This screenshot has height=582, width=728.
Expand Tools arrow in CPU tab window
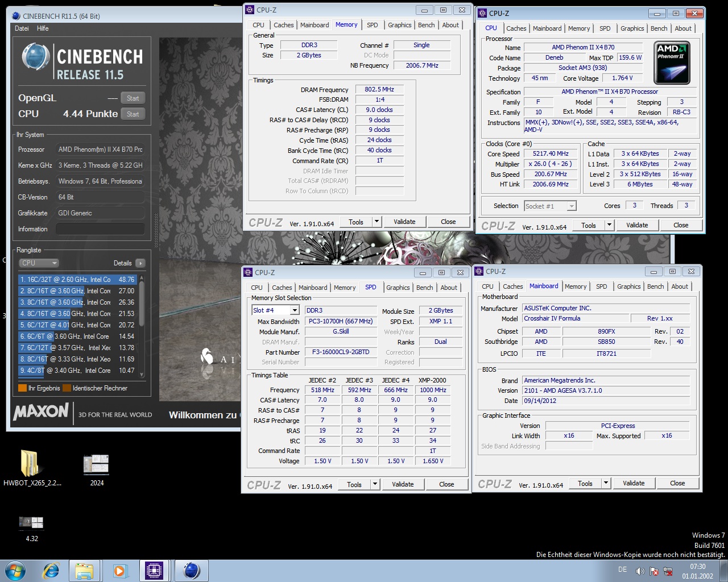(609, 225)
